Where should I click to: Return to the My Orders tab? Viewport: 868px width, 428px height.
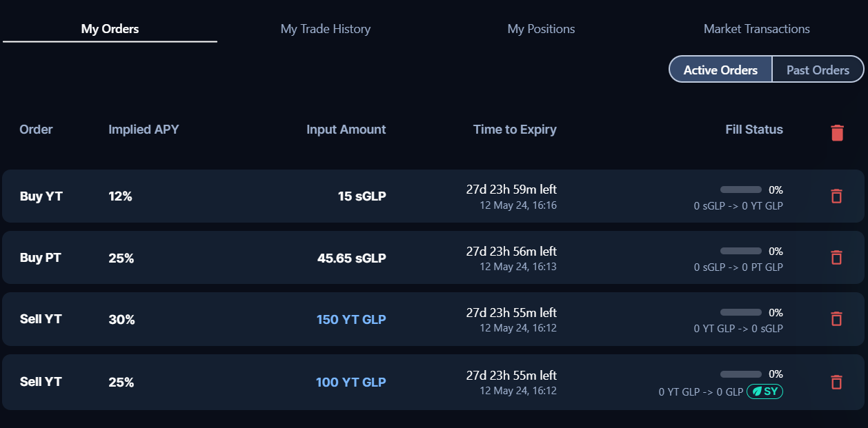pyautogui.click(x=109, y=29)
